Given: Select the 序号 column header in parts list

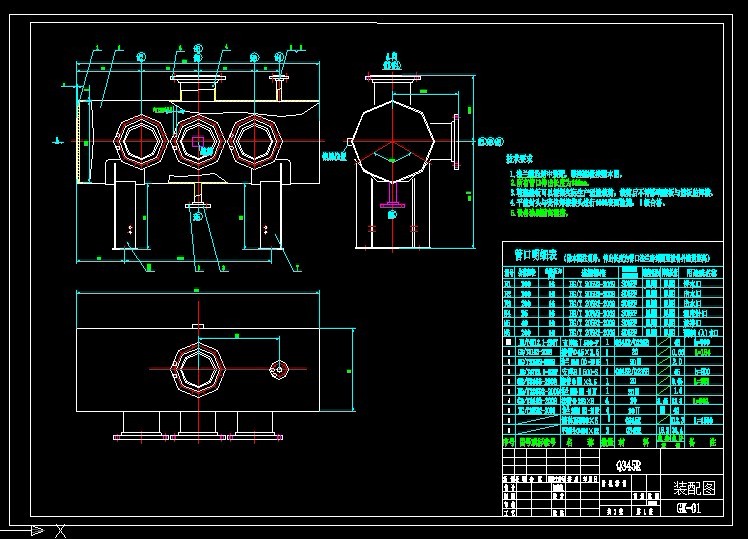Looking at the screenshot, I should pos(509,442).
